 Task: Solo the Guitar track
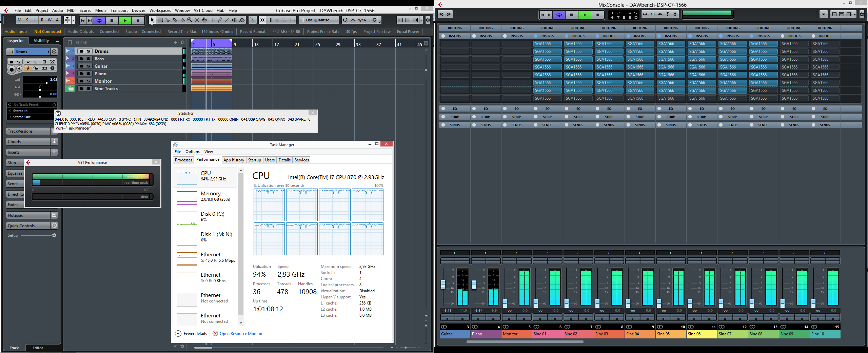point(88,66)
